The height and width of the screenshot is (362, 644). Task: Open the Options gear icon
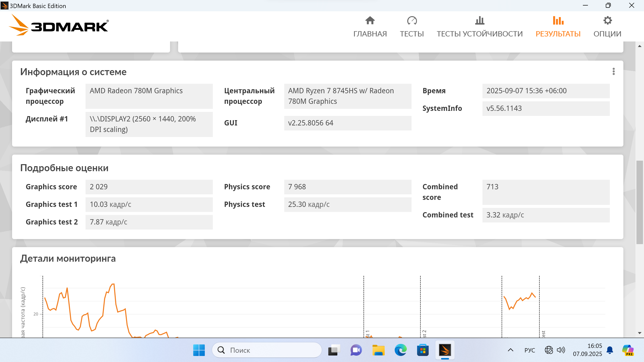pyautogui.click(x=607, y=21)
